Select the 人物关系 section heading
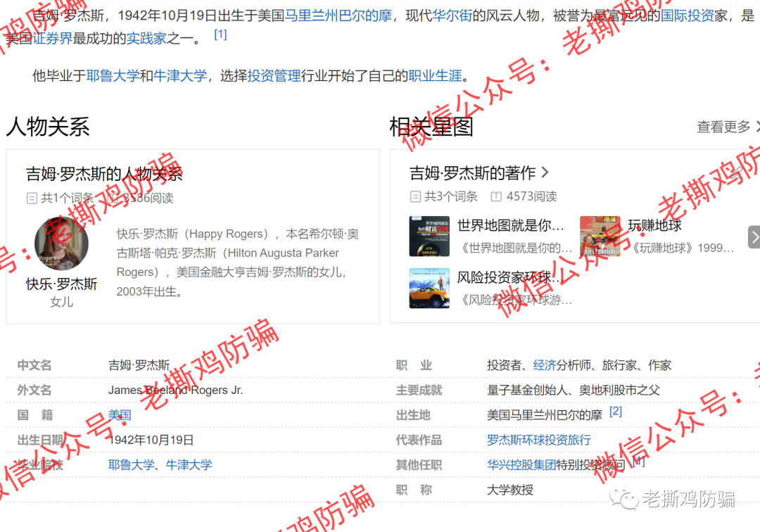Screen dimensions: 760x532 pyautogui.click(x=48, y=127)
